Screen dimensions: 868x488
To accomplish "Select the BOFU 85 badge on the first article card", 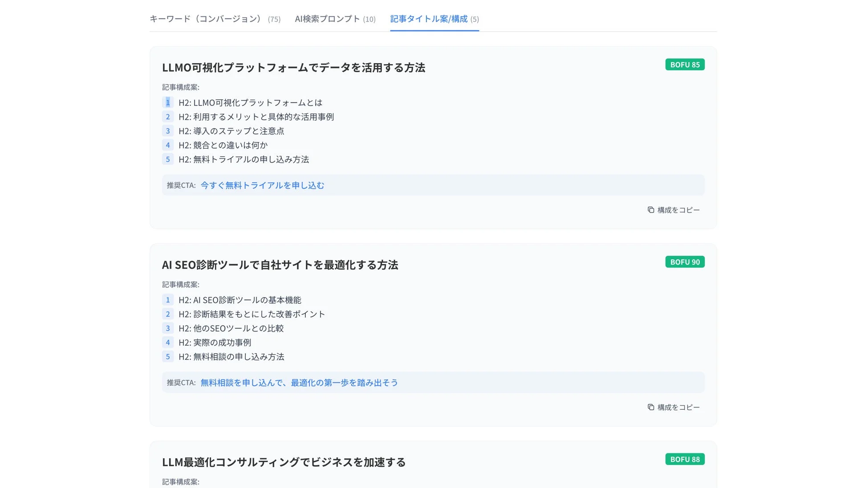I will pyautogui.click(x=685, y=65).
